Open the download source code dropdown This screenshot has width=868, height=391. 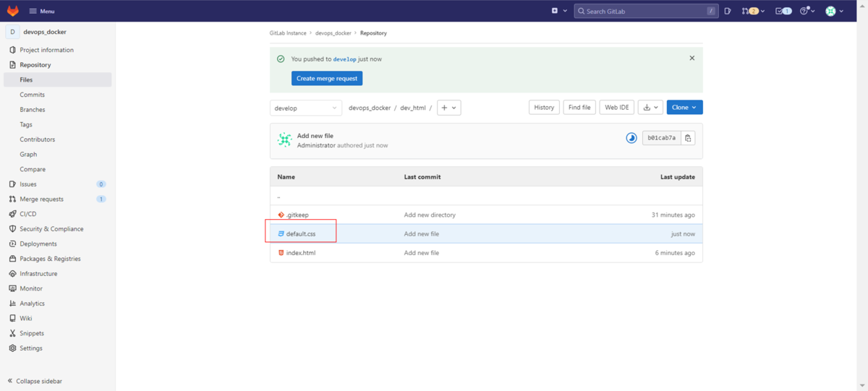coord(651,108)
